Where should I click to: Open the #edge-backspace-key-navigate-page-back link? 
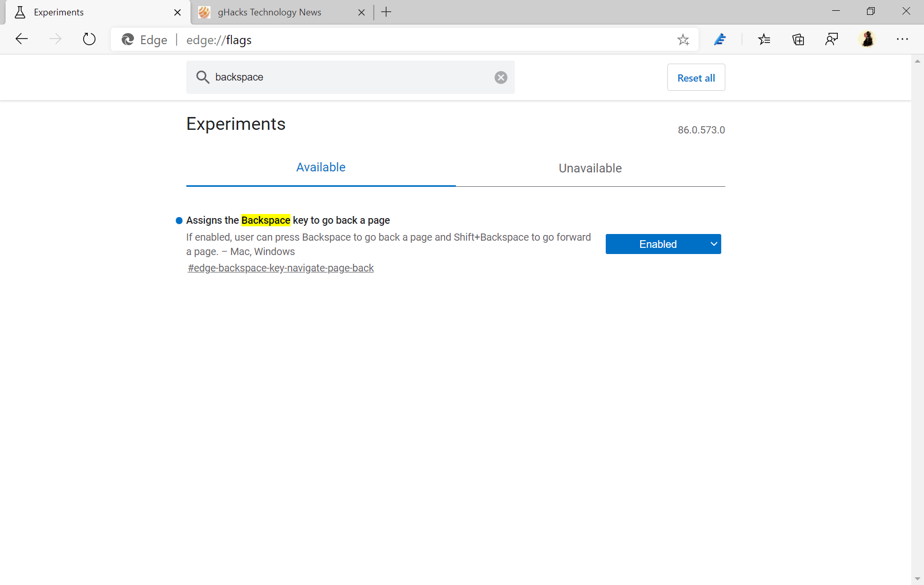click(x=281, y=268)
